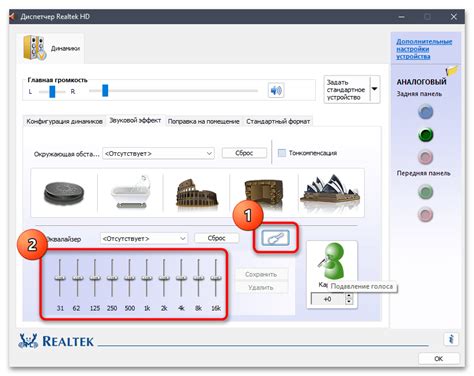This screenshot has width=474, height=376.
Task: Open the yellow folder connector settings icon
Action: 452,71
